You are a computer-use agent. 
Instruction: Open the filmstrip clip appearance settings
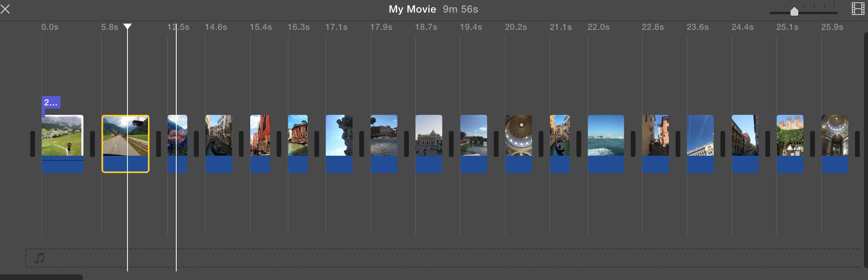858,9
